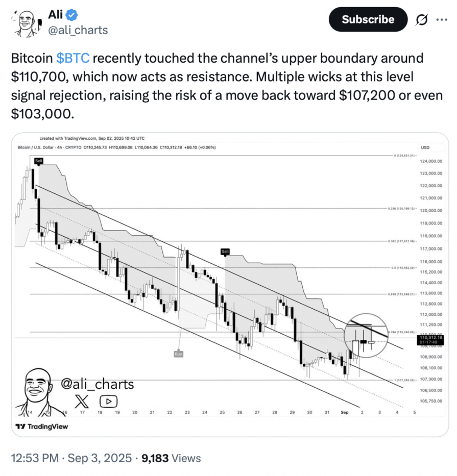Click the YouTube play icon in watermark
Image resolution: width=457 pixels, height=476 pixels.
click(108, 402)
